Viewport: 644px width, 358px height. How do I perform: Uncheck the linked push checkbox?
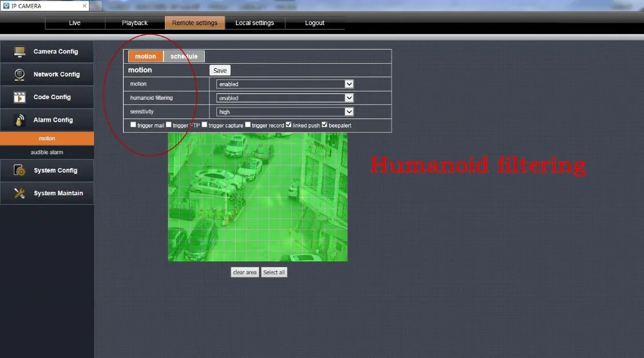point(289,125)
